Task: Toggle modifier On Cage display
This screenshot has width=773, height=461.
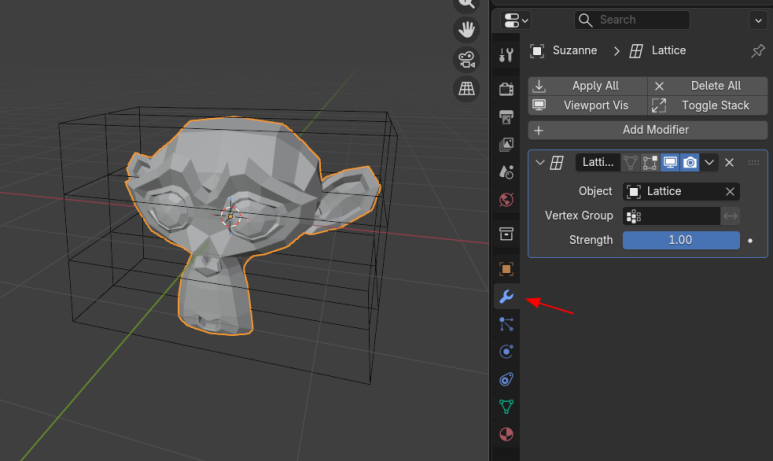Action: [x=630, y=162]
